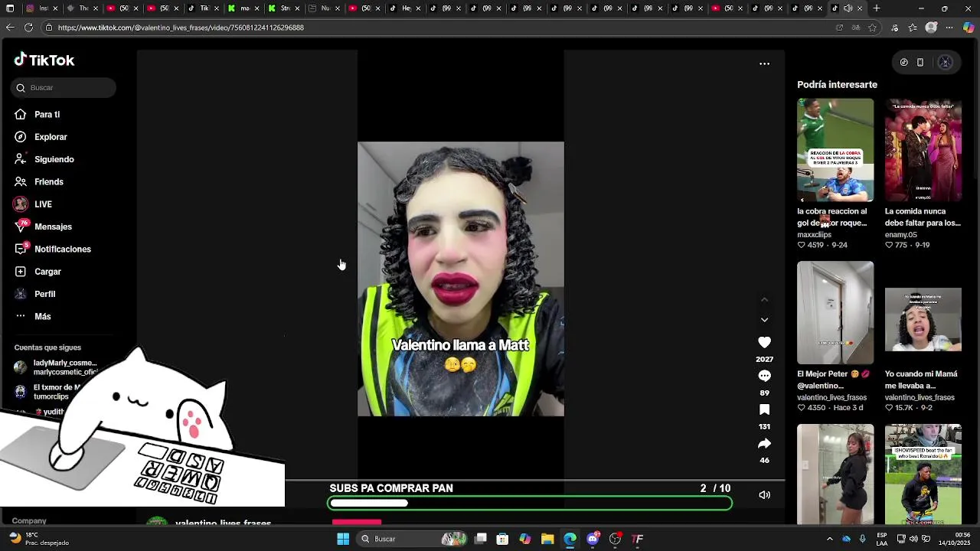Open File Explorer from taskbar

(x=547, y=539)
